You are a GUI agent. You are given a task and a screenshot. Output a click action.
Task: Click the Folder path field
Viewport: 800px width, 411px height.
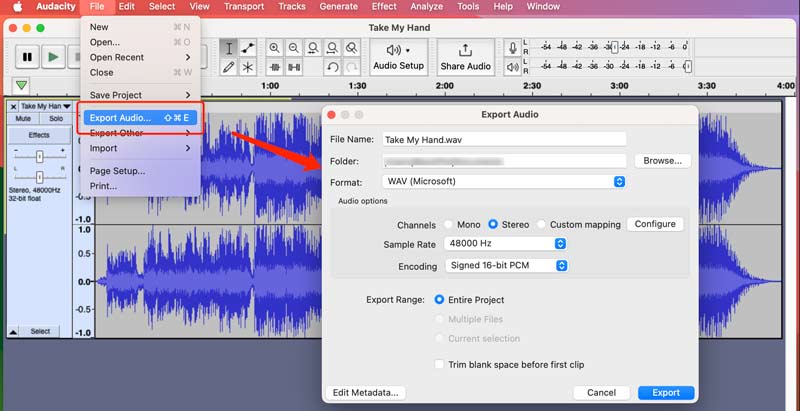504,161
